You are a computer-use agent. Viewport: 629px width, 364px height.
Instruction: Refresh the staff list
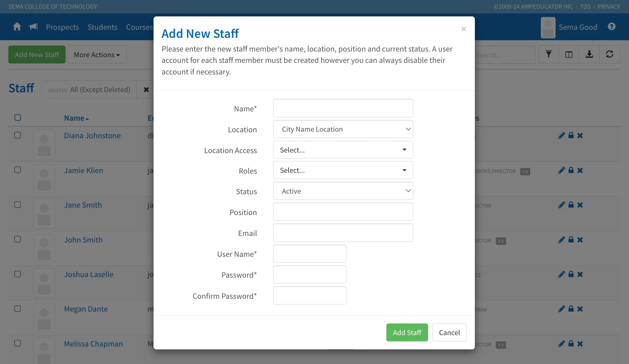click(x=610, y=55)
